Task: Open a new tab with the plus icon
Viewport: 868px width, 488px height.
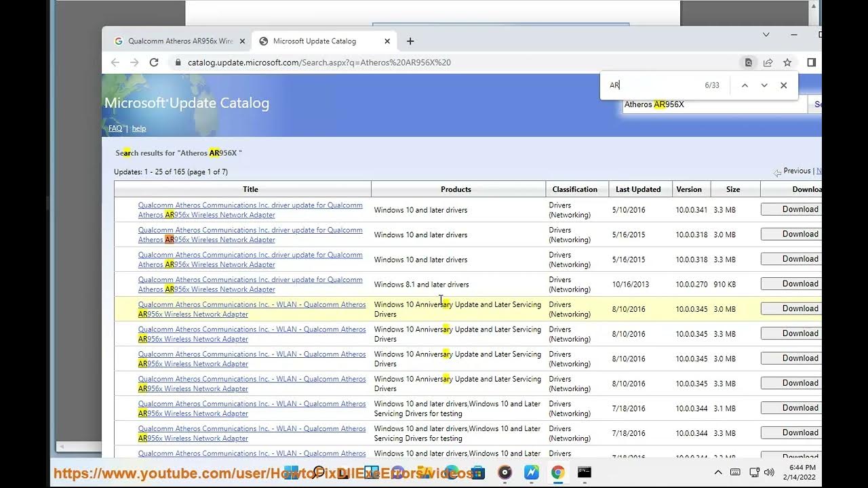Action: coord(410,41)
